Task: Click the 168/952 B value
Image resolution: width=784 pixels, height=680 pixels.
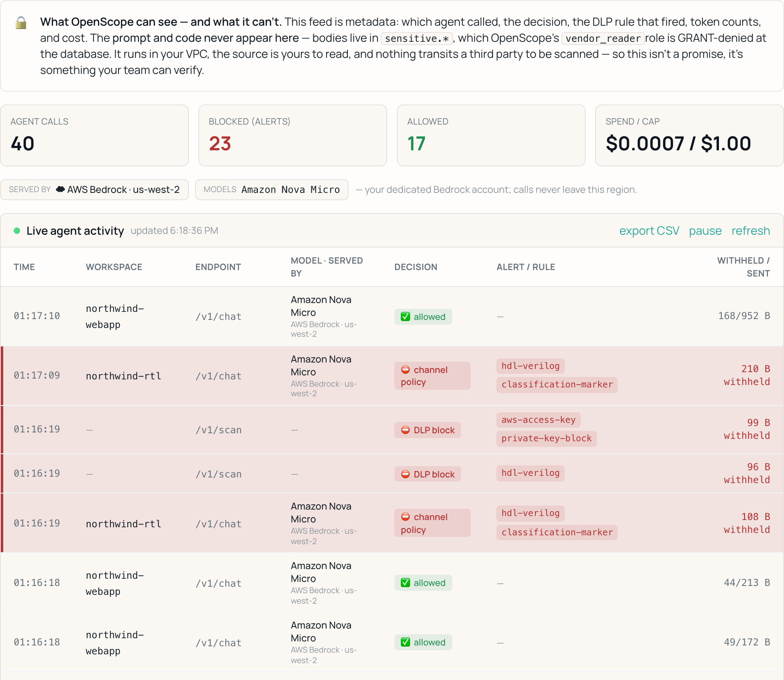Action: [x=744, y=316]
